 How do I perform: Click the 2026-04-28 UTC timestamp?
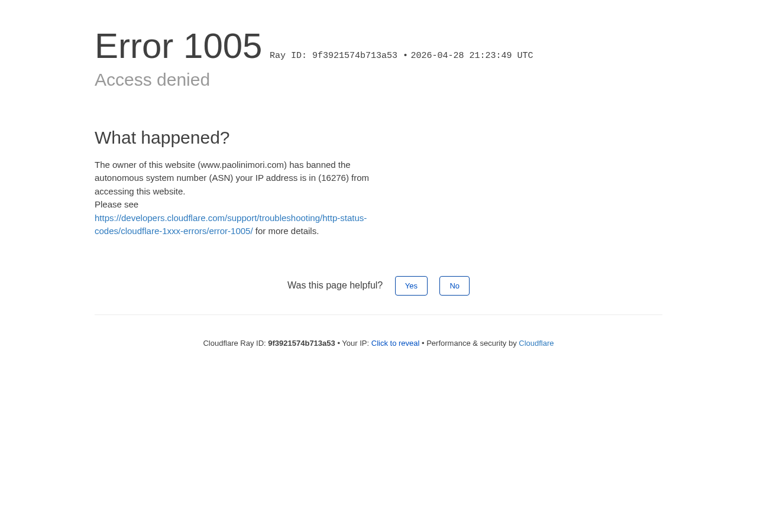pyautogui.click(x=471, y=56)
